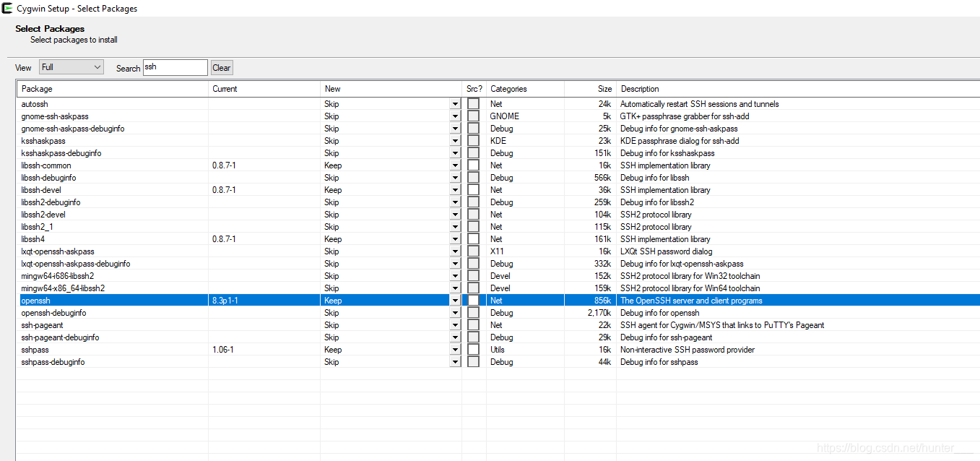
Task: Expand version dropdown for ksshaskpass
Action: coord(455,141)
